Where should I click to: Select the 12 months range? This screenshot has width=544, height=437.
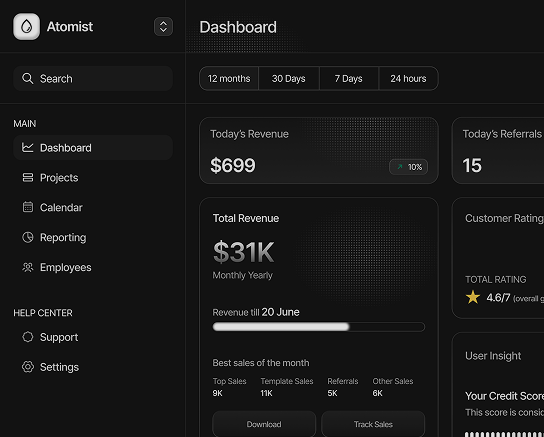click(229, 78)
